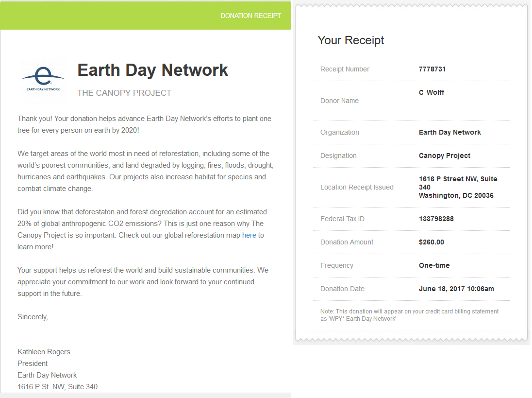Click the Earth Day Network logo
The width and height of the screenshot is (532, 398).
tap(43, 80)
